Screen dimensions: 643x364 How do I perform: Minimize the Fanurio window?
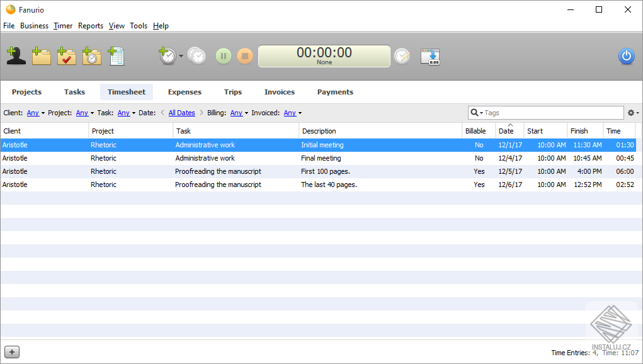coord(571,9)
